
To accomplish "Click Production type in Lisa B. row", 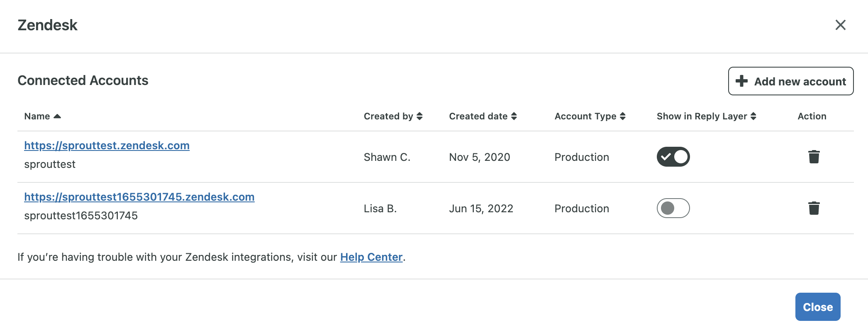I will click(x=582, y=209).
